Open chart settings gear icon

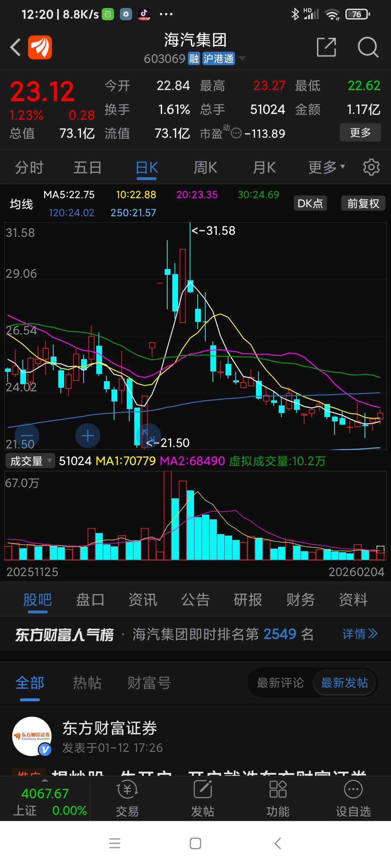click(x=371, y=167)
